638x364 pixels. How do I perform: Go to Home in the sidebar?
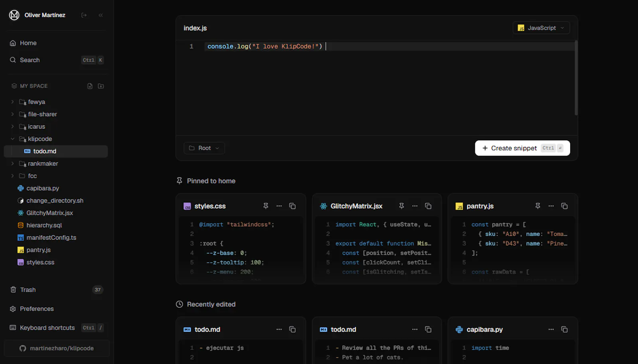click(x=57, y=43)
